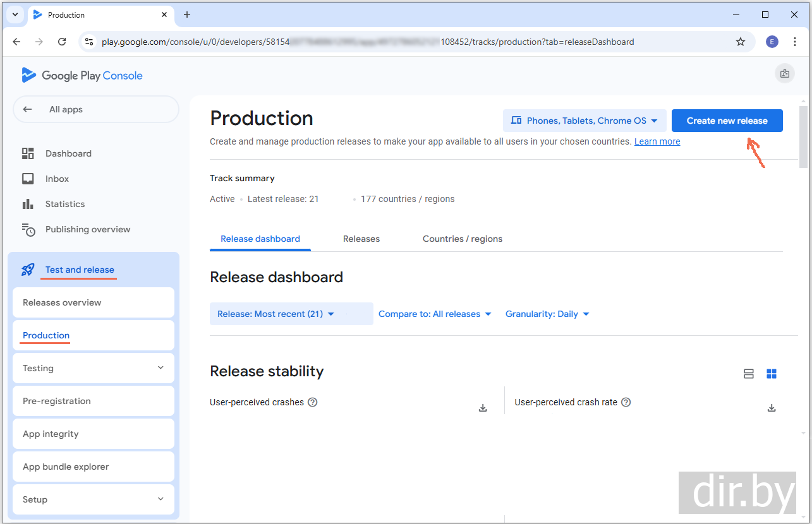This screenshot has width=812, height=524.
Task: Expand the Testing section
Action: click(x=94, y=368)
